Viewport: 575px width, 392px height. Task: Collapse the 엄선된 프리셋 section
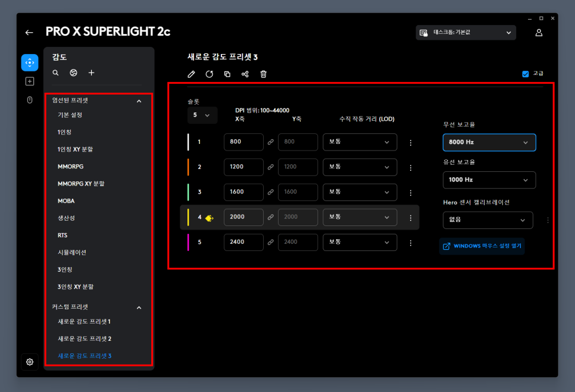coord(139,101)
